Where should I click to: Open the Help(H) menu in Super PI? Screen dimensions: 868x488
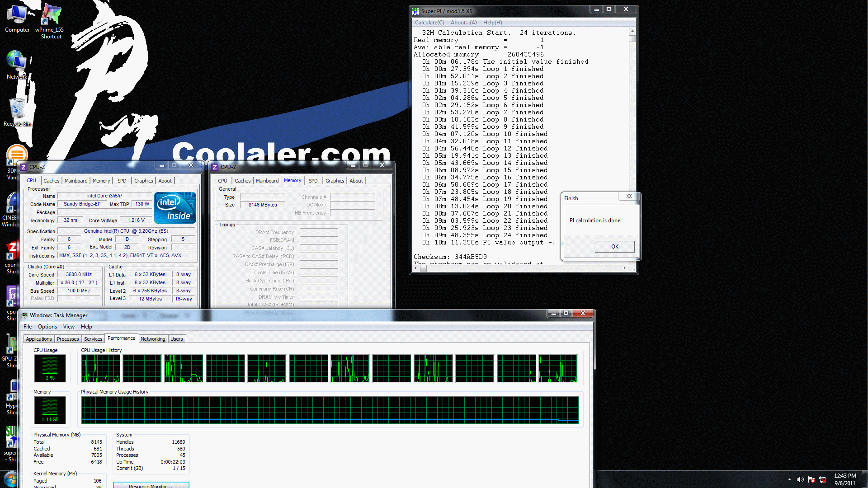pos(492,23)
